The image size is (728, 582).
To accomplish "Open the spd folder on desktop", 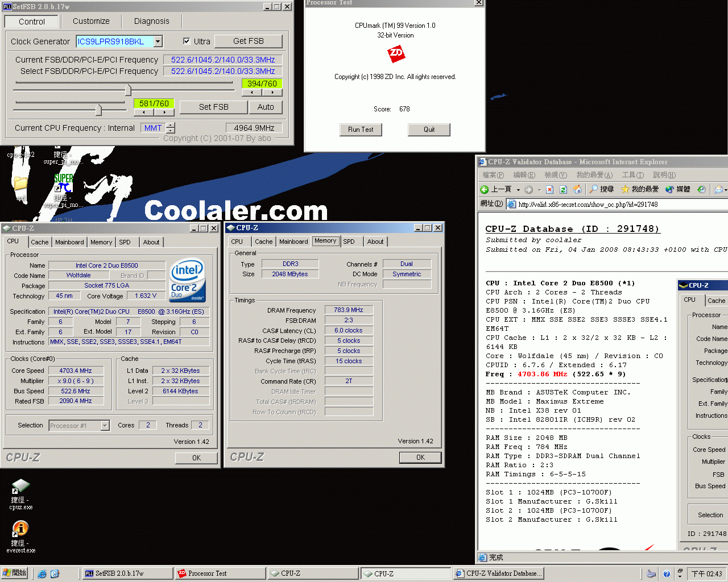I will click(20, 189).
